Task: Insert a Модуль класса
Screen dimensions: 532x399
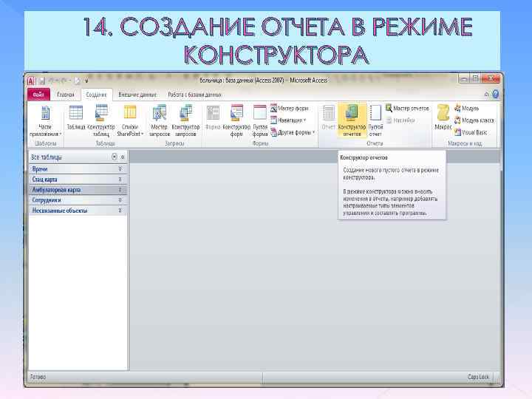Action: click(474, 120)
